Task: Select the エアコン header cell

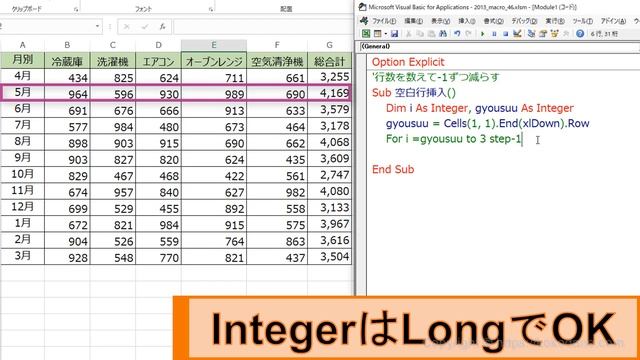Action: pos(158,61)
